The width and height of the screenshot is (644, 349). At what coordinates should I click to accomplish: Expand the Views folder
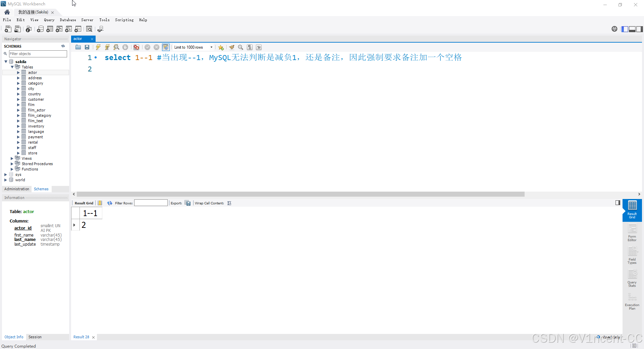[12, 158]
